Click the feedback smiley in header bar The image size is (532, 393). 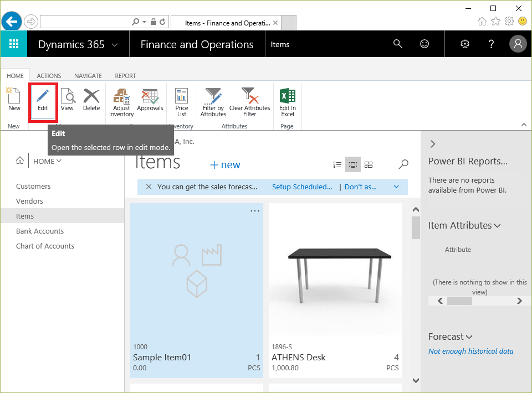coord(424,44)
